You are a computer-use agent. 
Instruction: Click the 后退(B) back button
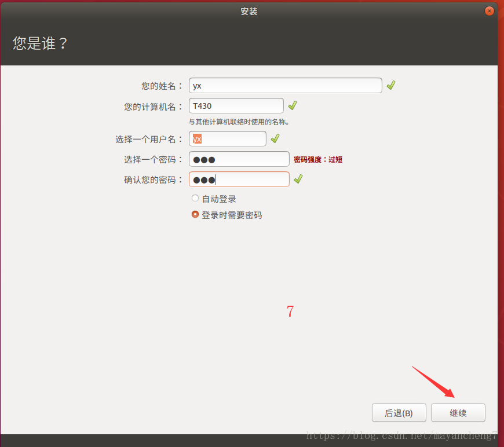click(x=399, y=413)
